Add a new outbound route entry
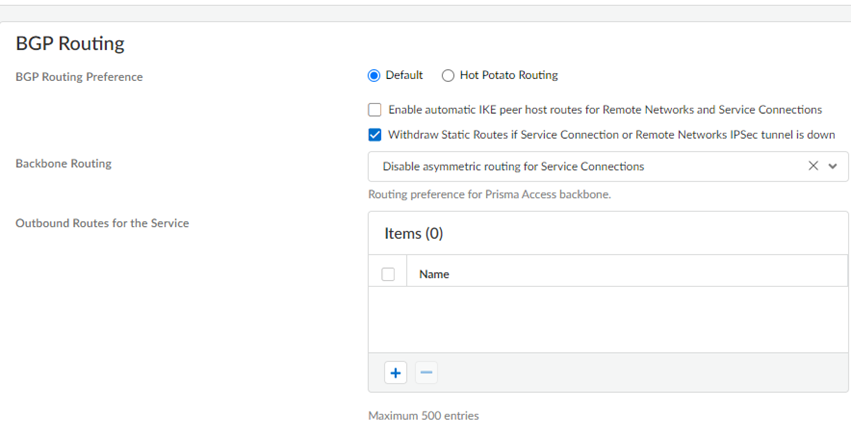Viewport: 851px width, 437px height. click(x=396, y=373)
